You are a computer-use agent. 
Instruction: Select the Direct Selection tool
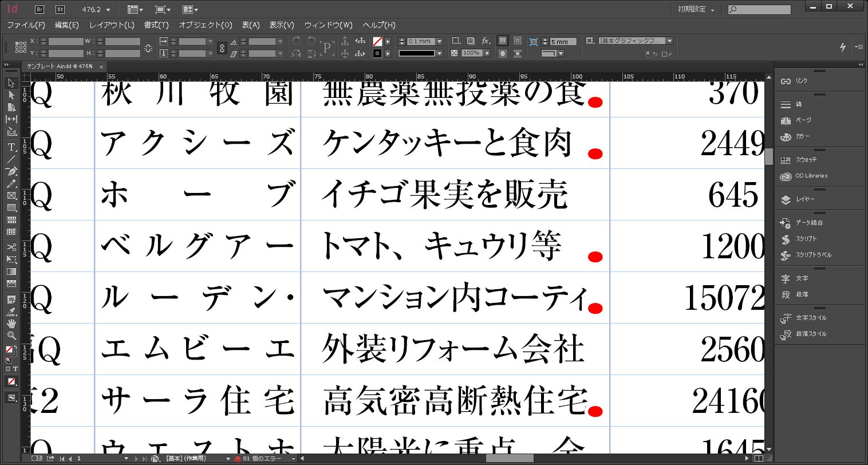(11, 95)
